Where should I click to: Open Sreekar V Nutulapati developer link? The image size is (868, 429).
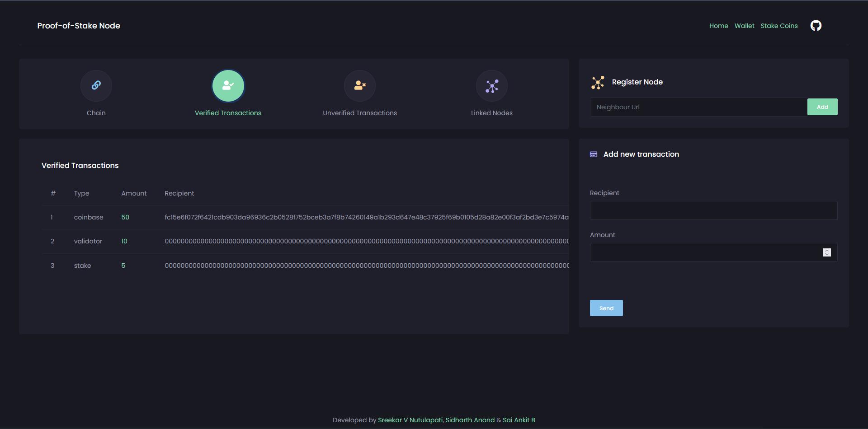[410, 420]
